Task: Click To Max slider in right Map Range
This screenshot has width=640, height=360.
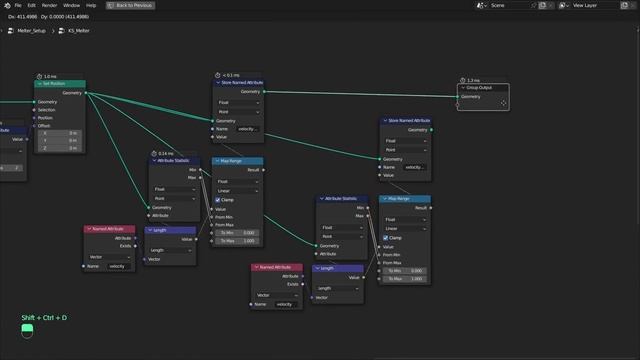Action: (x=405, y=279)
